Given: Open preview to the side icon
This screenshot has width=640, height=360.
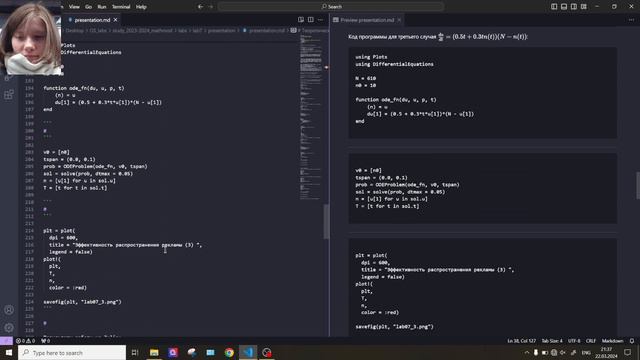Looking at the screenshot, I should [301, 20].
